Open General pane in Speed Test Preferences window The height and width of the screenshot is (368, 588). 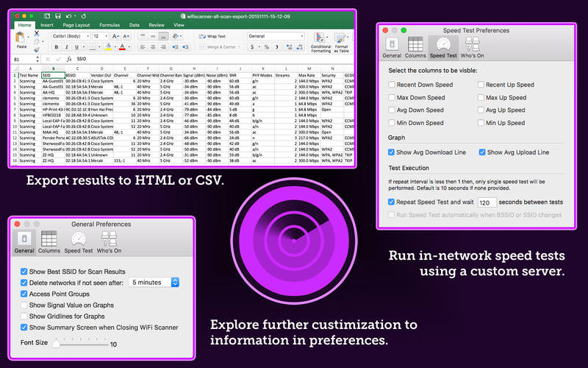click(392, 47)
